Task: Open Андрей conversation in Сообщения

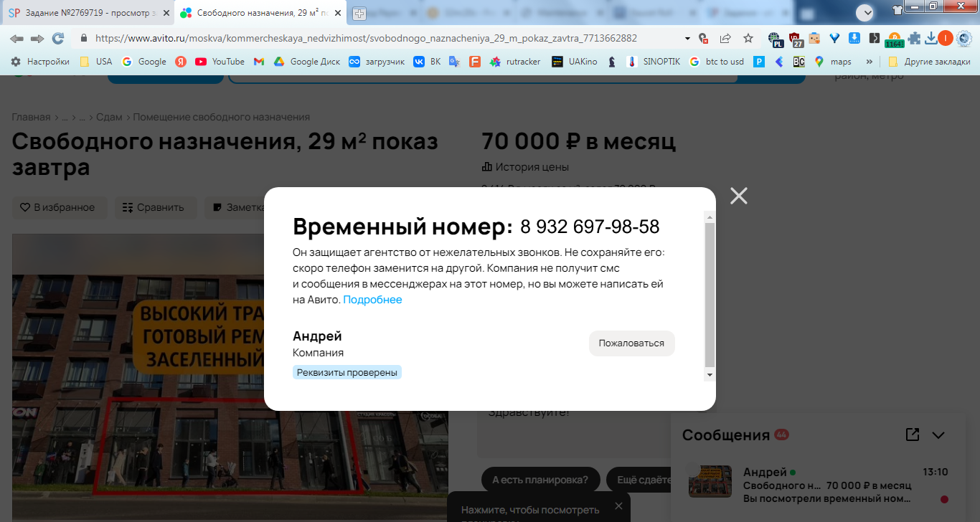Action: 818,485
